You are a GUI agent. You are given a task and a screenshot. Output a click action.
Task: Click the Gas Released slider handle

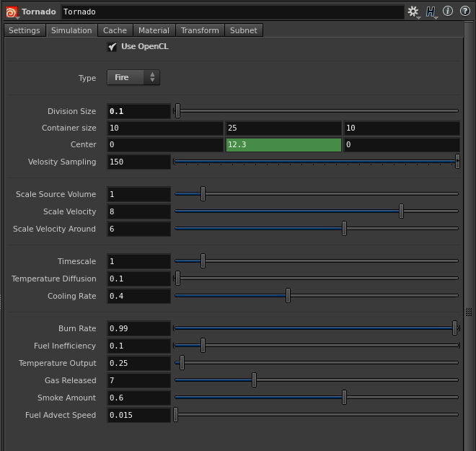(254, 380)
